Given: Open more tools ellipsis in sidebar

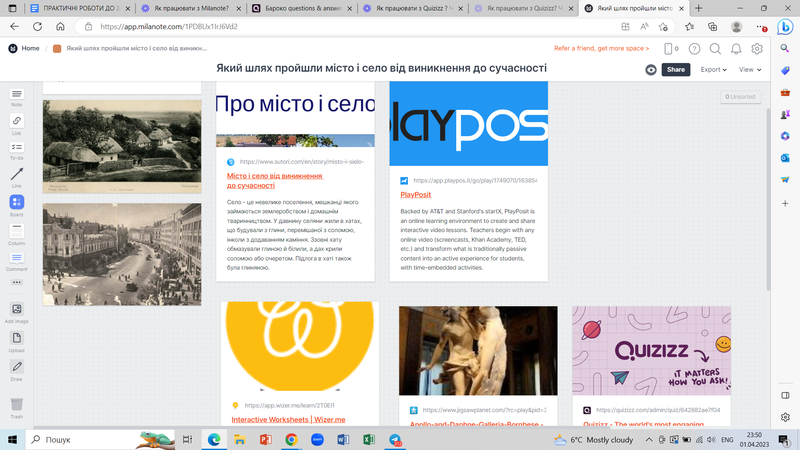Looking at the screenshot, I should click(16, 282).
